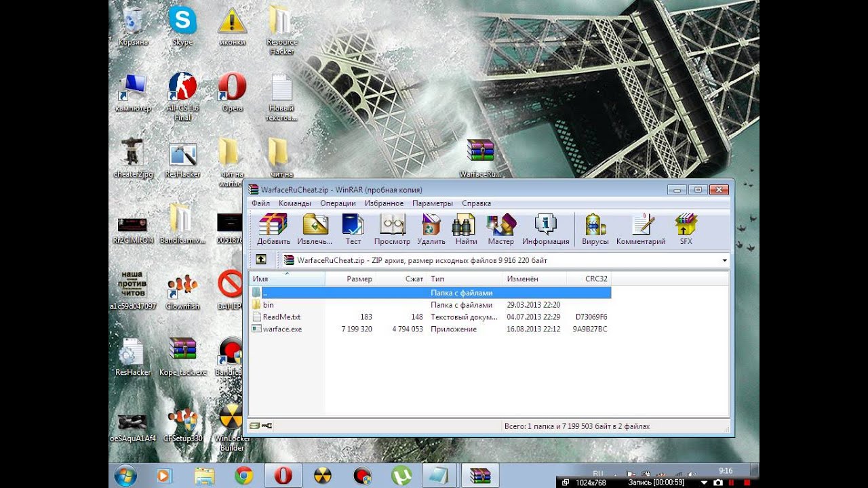Open the Корзина (Recycle Bin) desktop icon
The height and width of the screenshot is (488, 868).
tap(133, 26)
